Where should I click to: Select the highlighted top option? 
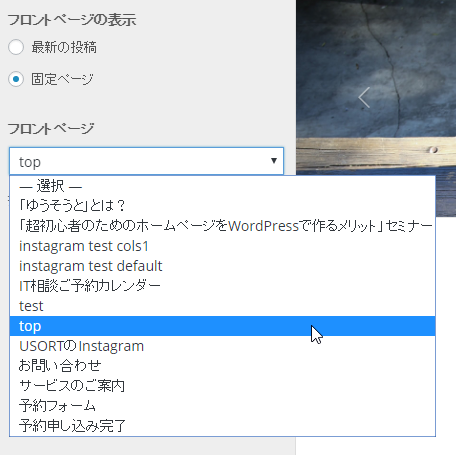[x=222, y=326]
